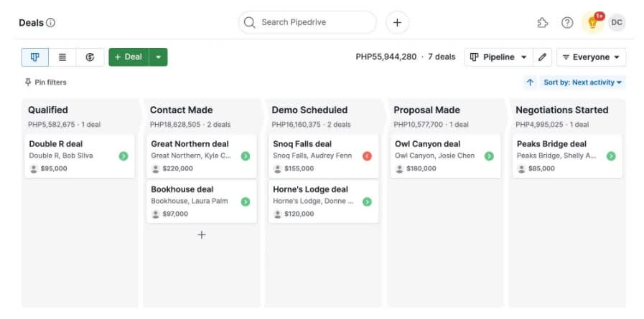Click the search magnifier icon
Image resolution: width=644 pixels, height=319 pixels.
pos(249,22)
